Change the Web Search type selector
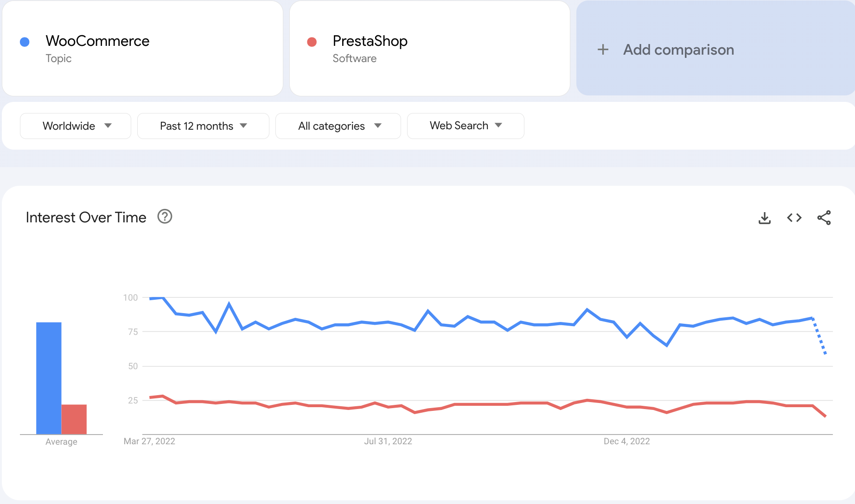 465,126
